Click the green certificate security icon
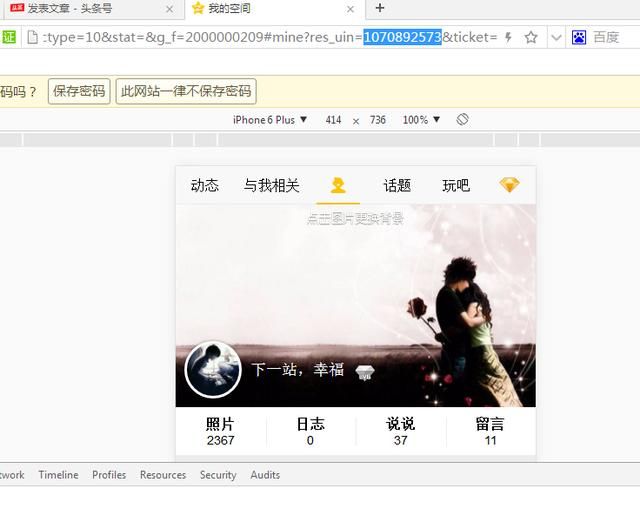 [x=9, y=38]
